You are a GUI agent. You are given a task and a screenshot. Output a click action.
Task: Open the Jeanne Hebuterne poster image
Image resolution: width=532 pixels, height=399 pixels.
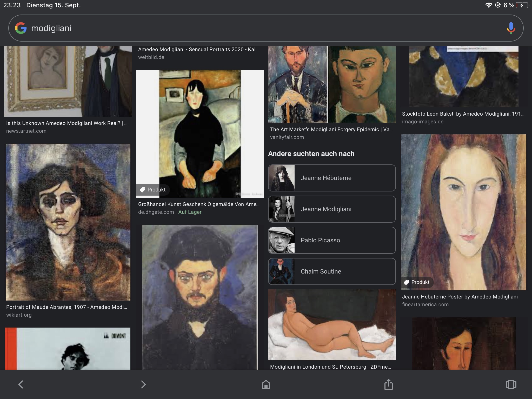coord(464,212)
